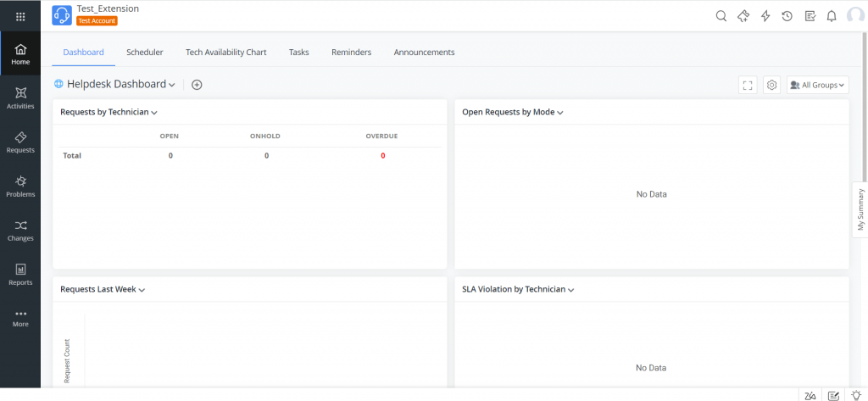
Task: Switch to the Dashboard tab
Action: (84, 52)
